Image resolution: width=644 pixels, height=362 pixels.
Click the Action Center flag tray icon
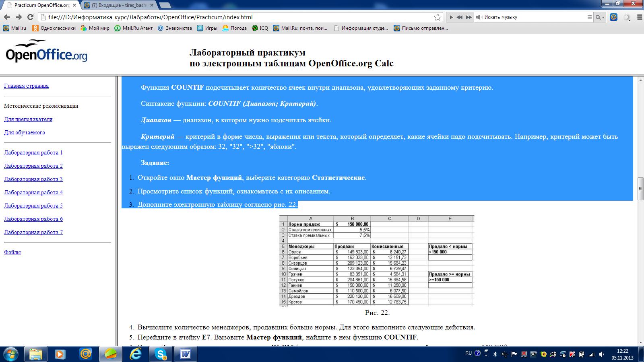(x=514, y=354)
